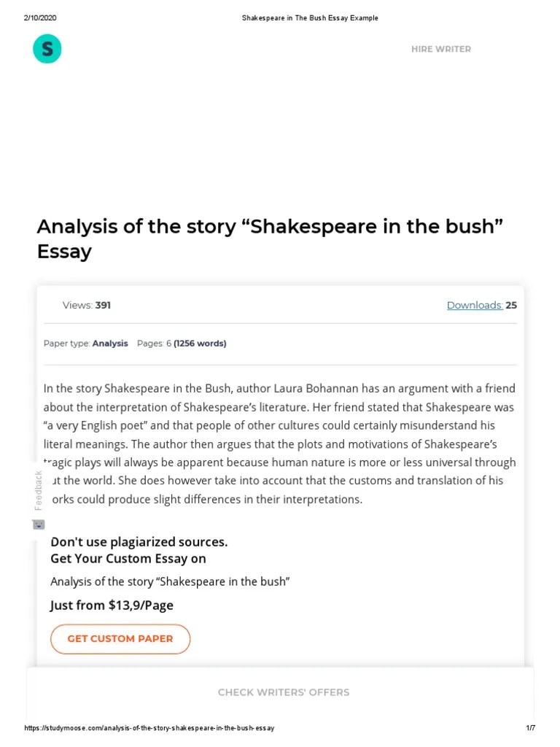
Task: Click the Analysis paper type label
Action: click(110, 343)
